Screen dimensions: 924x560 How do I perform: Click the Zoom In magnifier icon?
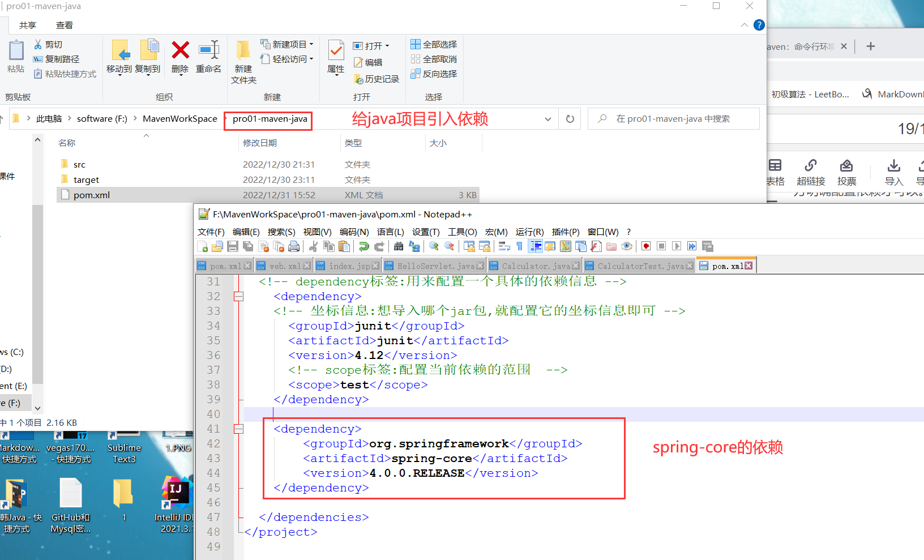point(434,246)
